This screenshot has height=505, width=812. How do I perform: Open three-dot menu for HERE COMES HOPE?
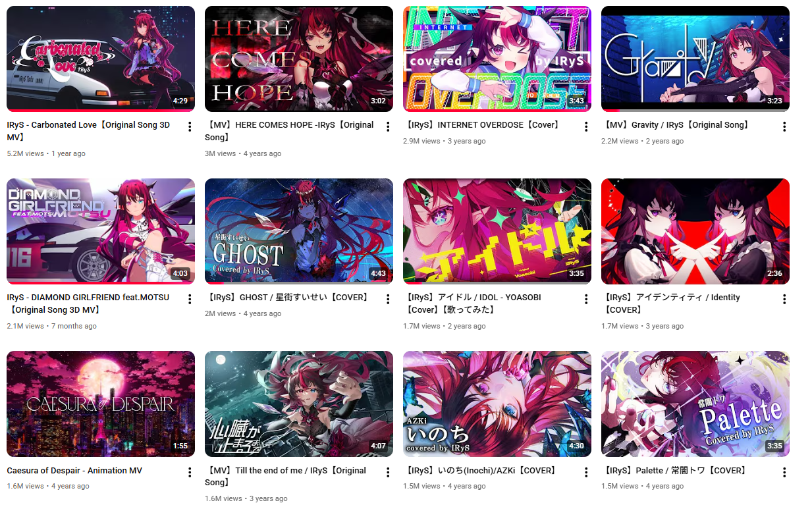click(x=388, y=126)
